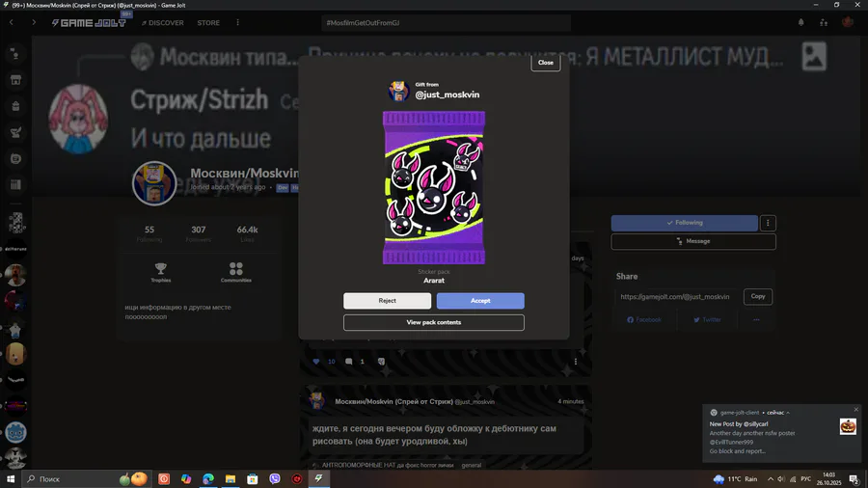Screen dimensions: 868x488
Task: Open the post comments icon
Action: pyautogui.click(x=349, y=362)
